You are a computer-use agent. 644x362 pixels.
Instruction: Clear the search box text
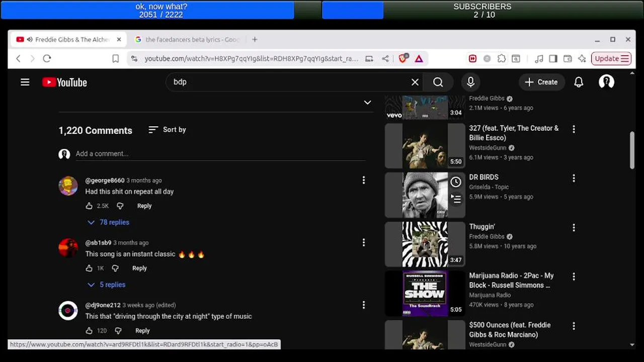[x=415, y=82]
